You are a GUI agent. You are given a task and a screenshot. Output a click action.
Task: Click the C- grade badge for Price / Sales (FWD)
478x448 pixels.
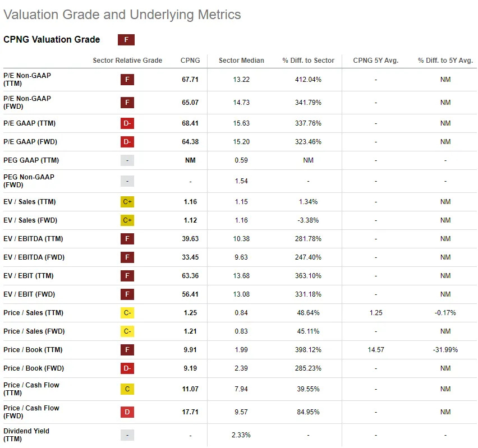(127, 331)
